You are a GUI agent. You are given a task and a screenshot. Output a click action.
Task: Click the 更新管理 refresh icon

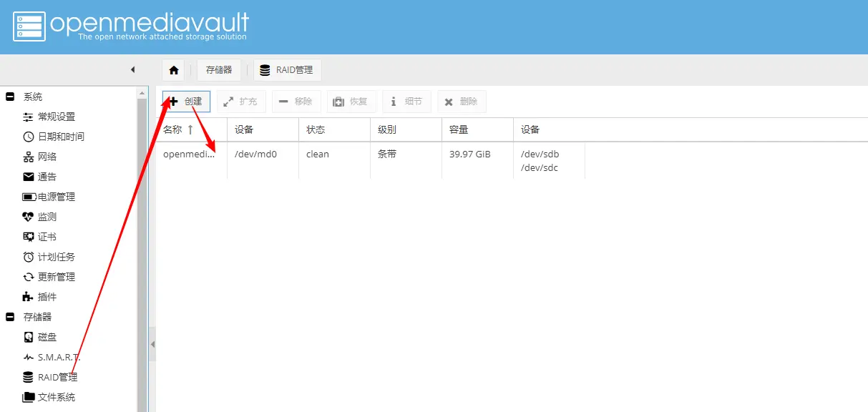tap(29, 277)
